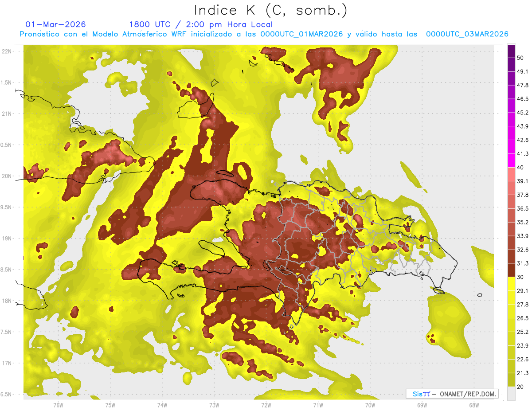The width and height of the screenshot is (532, 411).
Task: Click the "71W" longitude axis label
Action: tap(318, 405)
